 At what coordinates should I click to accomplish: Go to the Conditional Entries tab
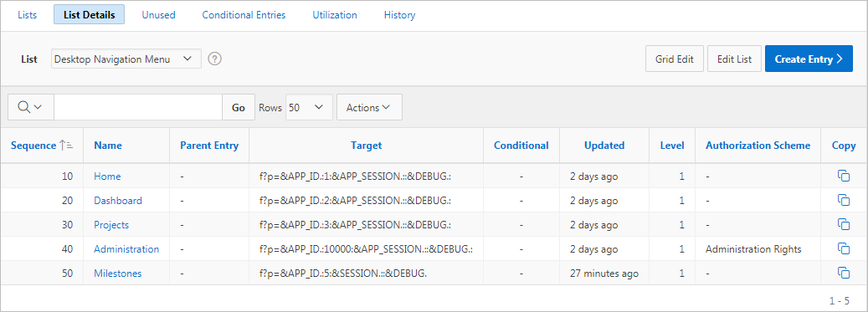click(244, 15)
